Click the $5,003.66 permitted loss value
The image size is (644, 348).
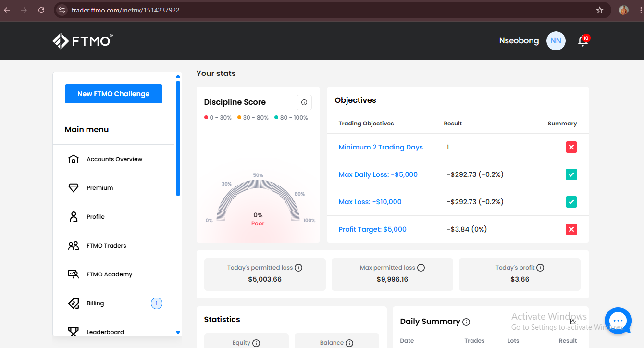click(265, 279)
